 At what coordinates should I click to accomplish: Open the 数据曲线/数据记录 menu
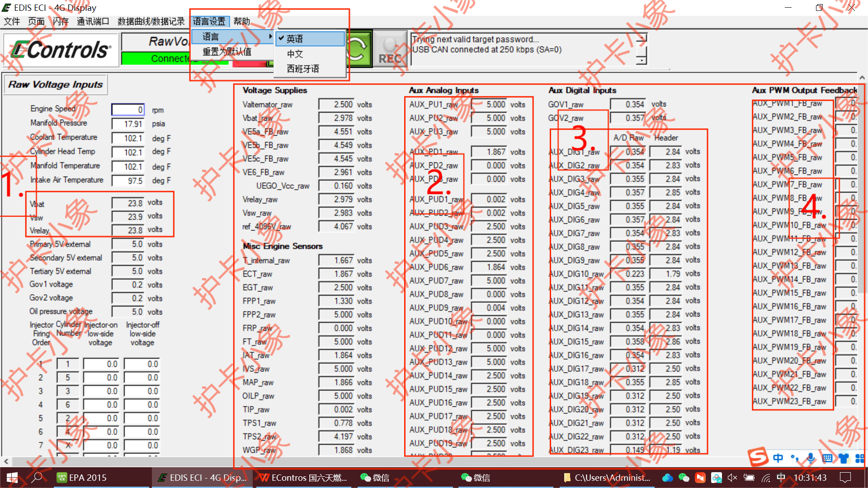pos(151,21)
